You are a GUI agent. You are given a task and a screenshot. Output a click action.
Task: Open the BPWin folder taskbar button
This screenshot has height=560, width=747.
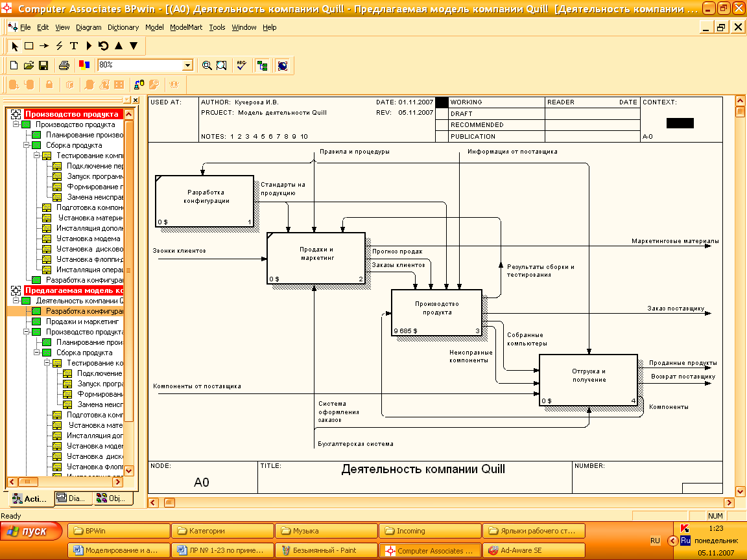(119, 531)
